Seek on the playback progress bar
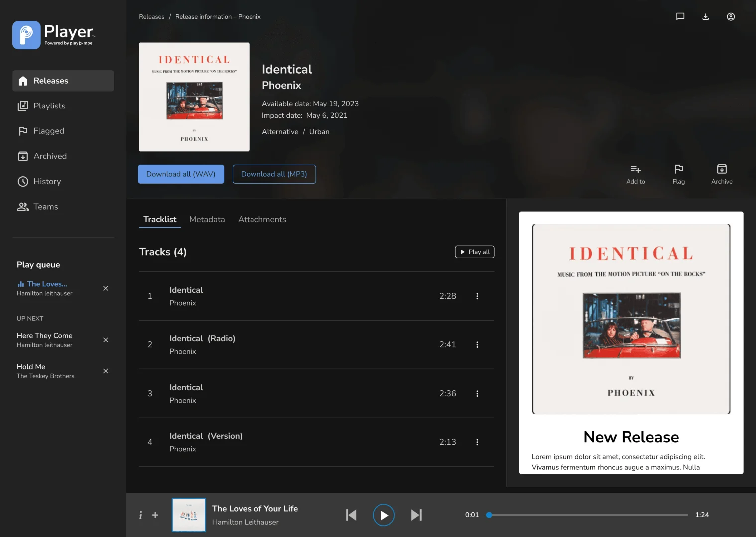This screenshot has height=537, width=756. point(588,515)
